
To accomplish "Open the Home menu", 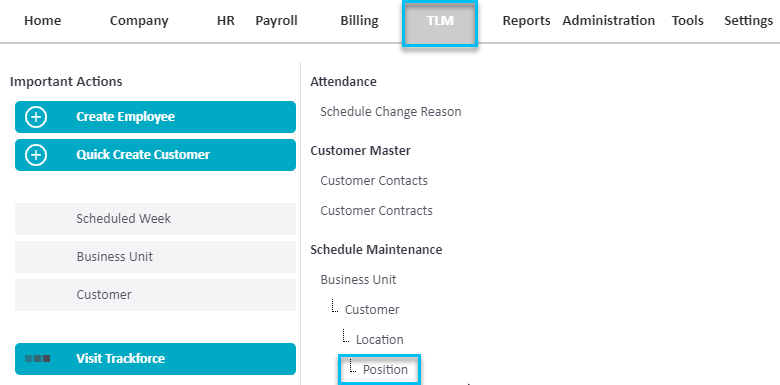I will point(43,21).
